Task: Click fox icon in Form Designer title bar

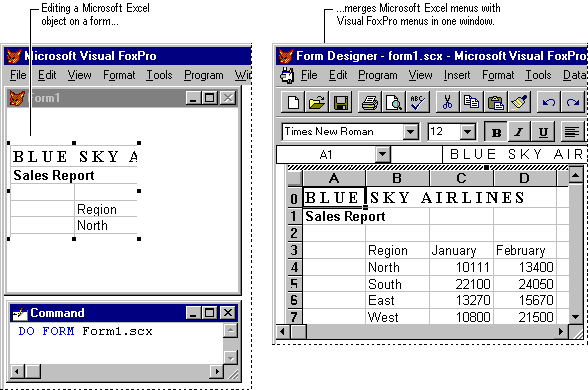Action: pos(286,56)
